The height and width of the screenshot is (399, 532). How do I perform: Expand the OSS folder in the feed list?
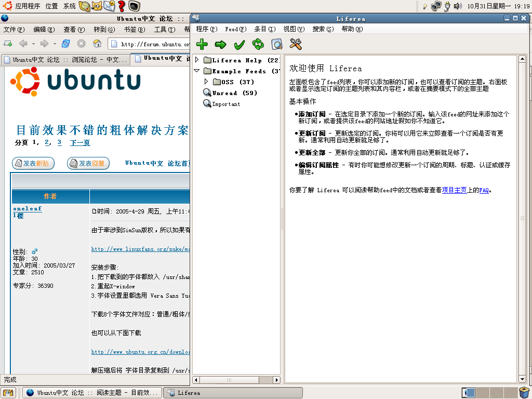coord(206,82)
